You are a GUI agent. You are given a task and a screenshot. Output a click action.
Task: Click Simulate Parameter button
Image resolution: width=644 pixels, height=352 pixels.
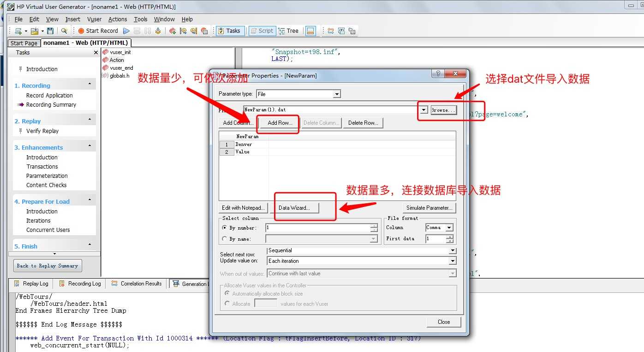(429, 208)
